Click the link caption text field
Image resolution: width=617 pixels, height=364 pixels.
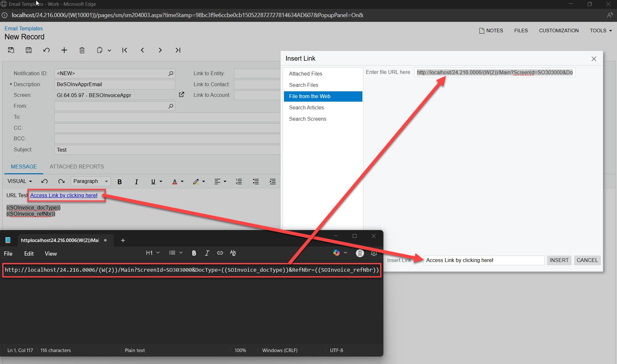(x=484, y=260)
